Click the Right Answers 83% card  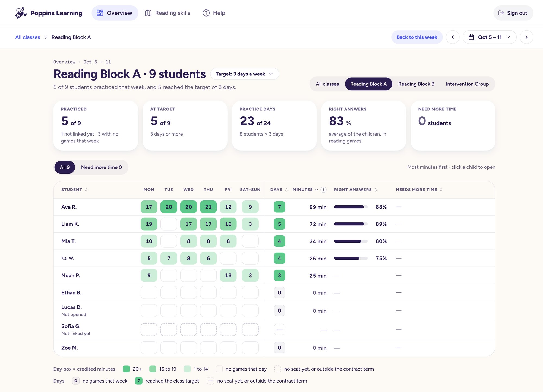click(x=364, y=126)
